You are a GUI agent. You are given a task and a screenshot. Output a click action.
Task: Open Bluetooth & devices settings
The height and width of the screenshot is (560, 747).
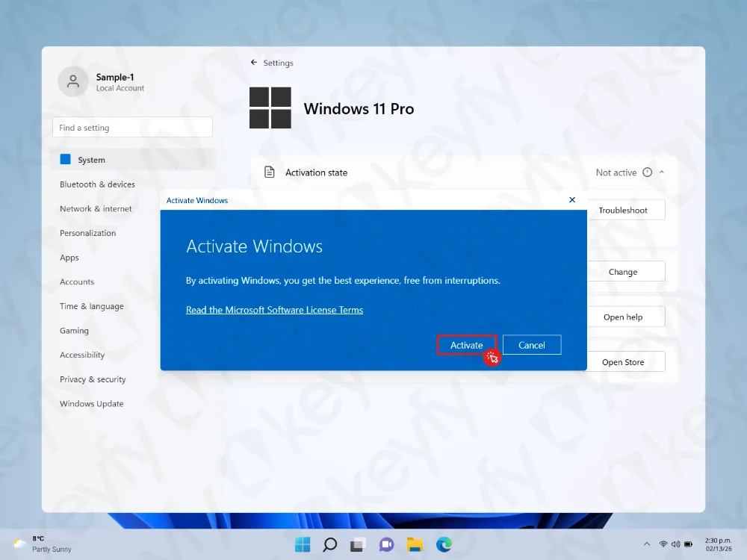point(97,184)
